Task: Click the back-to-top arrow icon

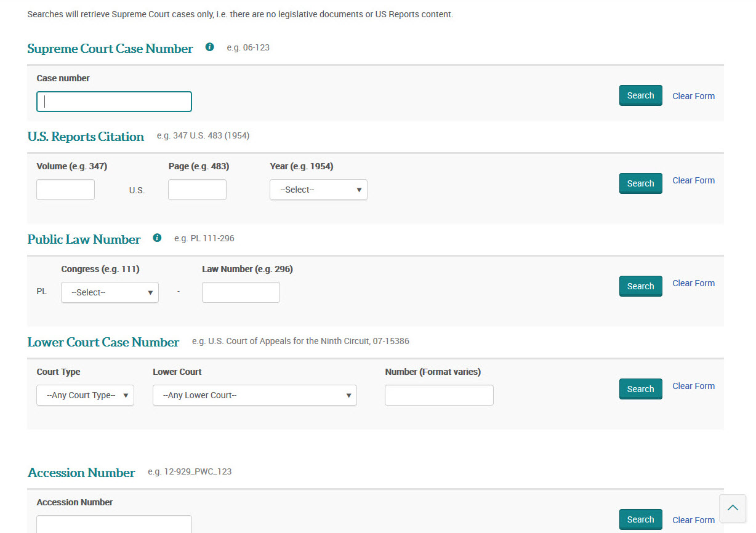Action: pos(732,508)
